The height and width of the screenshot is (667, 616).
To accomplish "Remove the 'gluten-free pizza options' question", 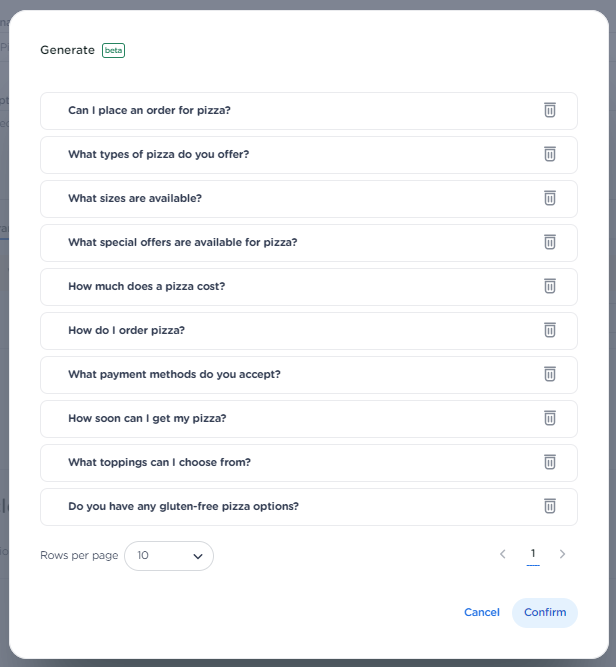I will (x=549, y=506).
